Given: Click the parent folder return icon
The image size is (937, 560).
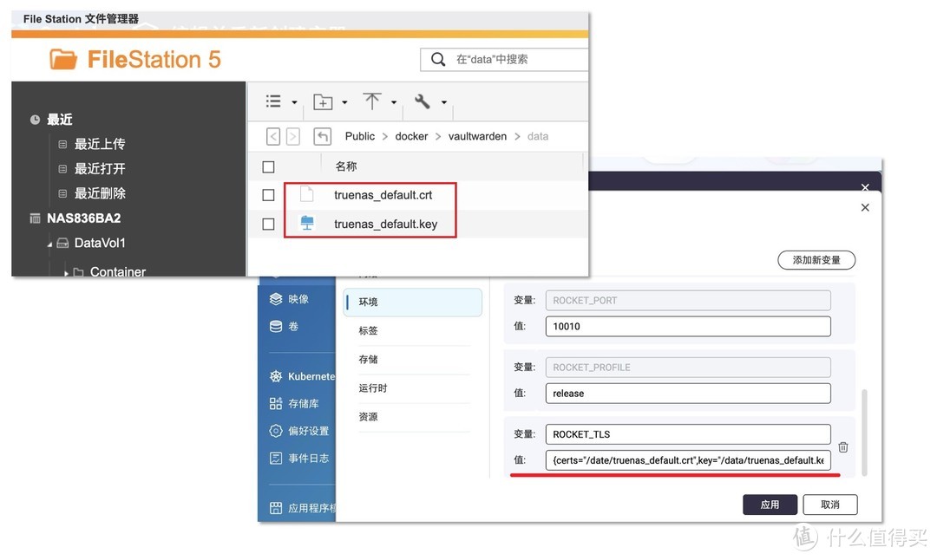Looking at the screenshot, I should click(x=323, y=137).
